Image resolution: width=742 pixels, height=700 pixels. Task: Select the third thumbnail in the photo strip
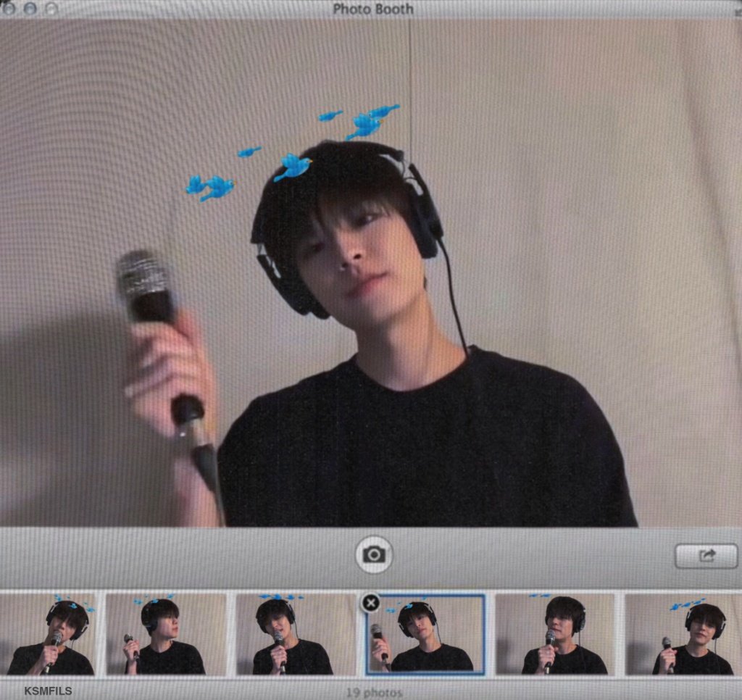pyautogui.click(x=293, y=635)
